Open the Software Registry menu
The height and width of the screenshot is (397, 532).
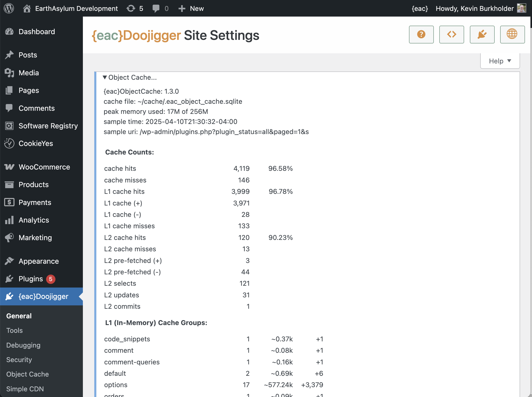coord(48,126)
